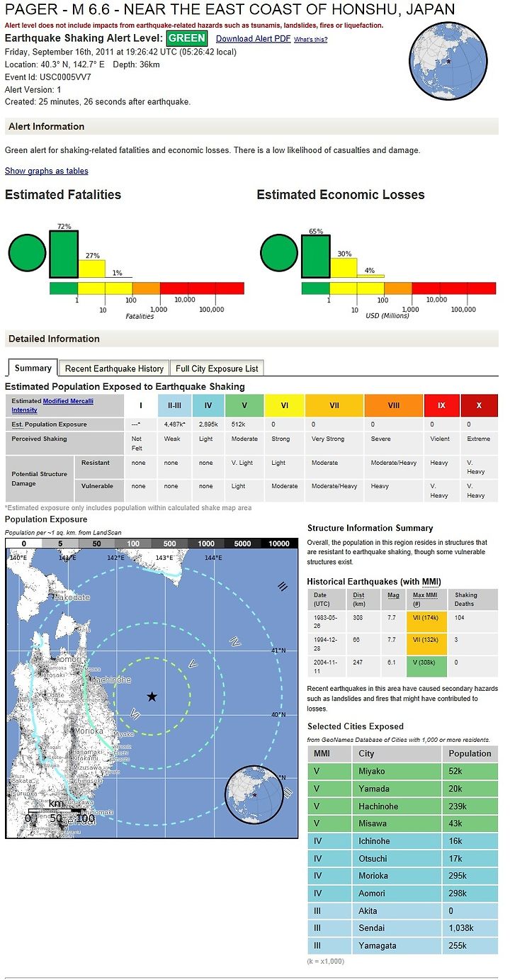Click the 65% green economic losses bar
This screenshot has width=510, height=980.
316,257
